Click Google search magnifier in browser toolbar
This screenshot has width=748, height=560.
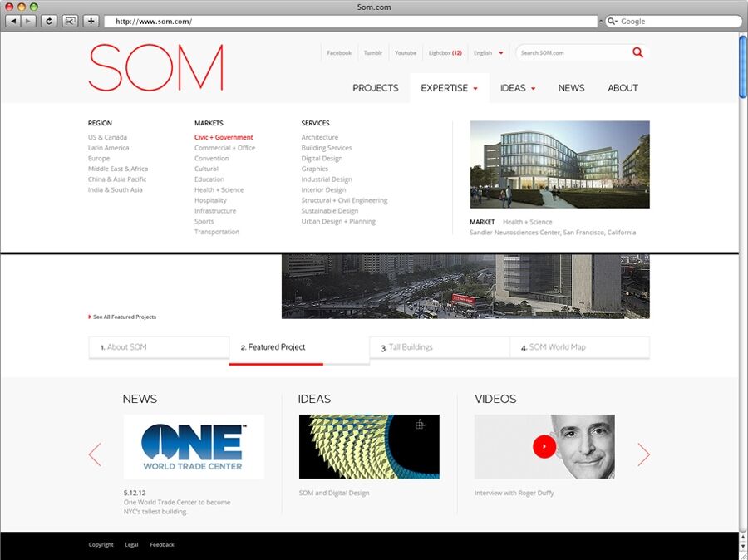click(x=612, y=22)
